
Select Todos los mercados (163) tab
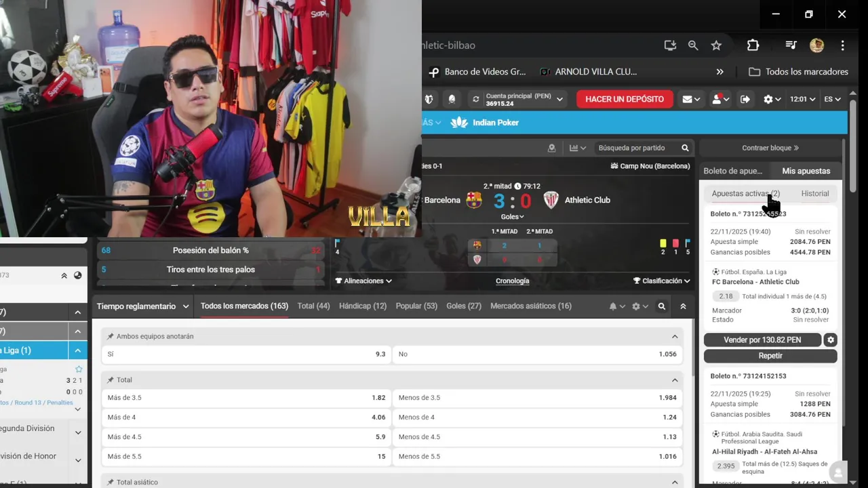coord(244,306)
